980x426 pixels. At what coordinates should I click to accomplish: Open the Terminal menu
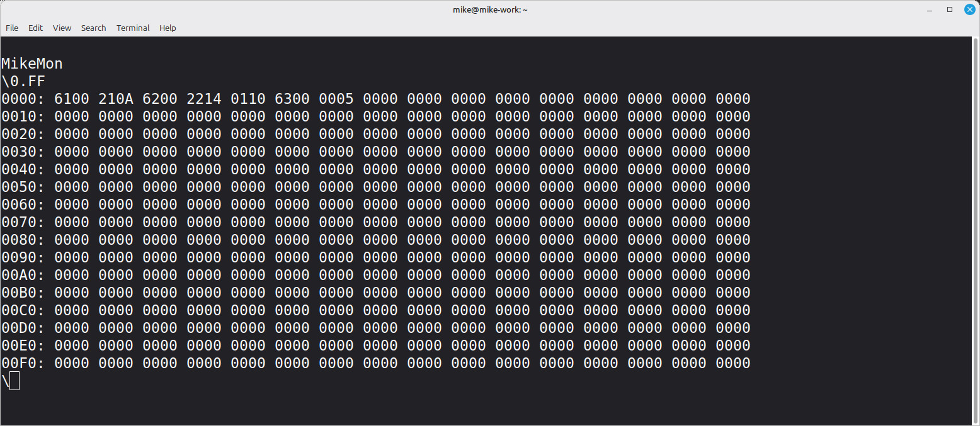coord(133,28)
